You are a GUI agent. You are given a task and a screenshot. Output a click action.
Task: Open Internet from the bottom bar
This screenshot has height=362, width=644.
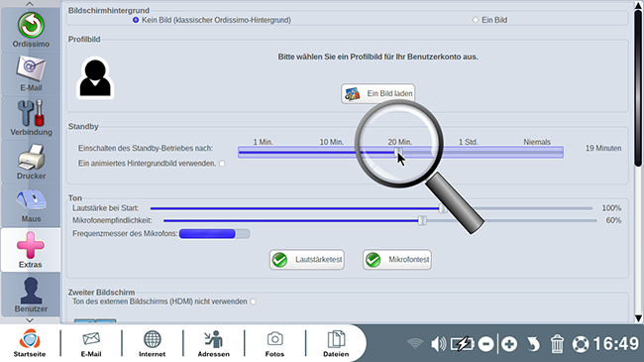pos(152,343)
